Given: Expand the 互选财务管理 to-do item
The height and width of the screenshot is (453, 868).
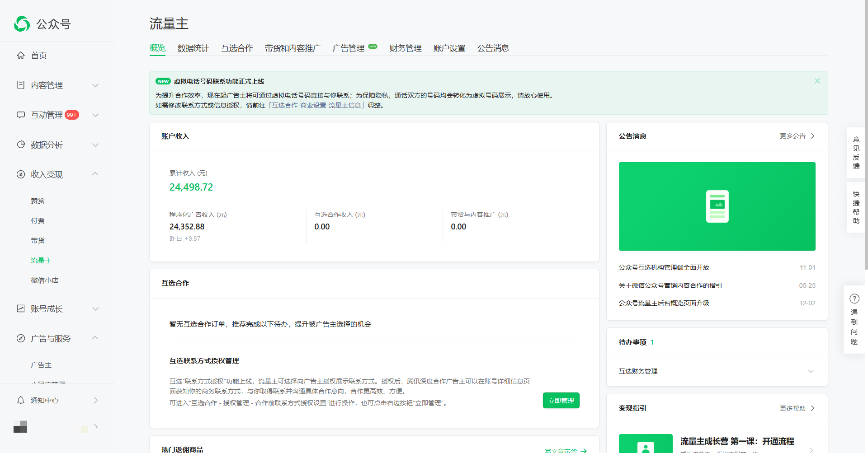Looking at the screenshot, I should pos(811,371).
